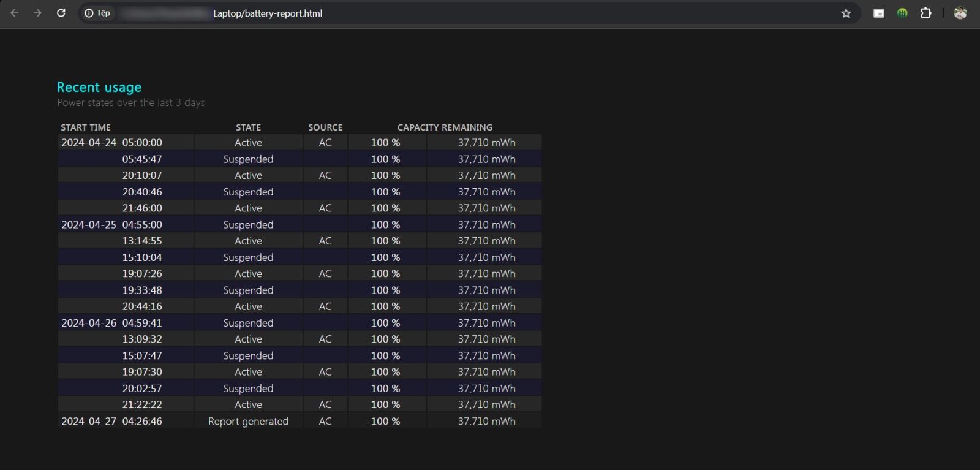The height and width of the screenshot is (470, 980).
Task: Click Suspended in the 15:10:04 row
Action: 248,257
